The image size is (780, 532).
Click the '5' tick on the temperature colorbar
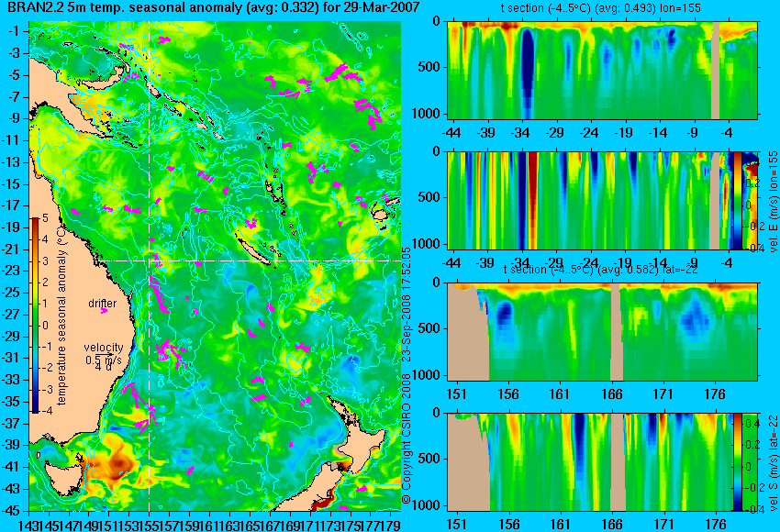45,217
